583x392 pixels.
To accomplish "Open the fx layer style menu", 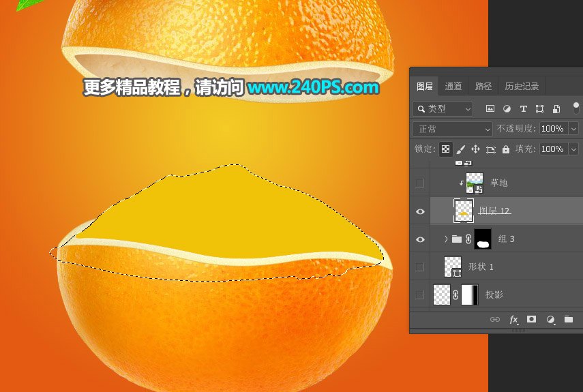I will coord(513,320).
